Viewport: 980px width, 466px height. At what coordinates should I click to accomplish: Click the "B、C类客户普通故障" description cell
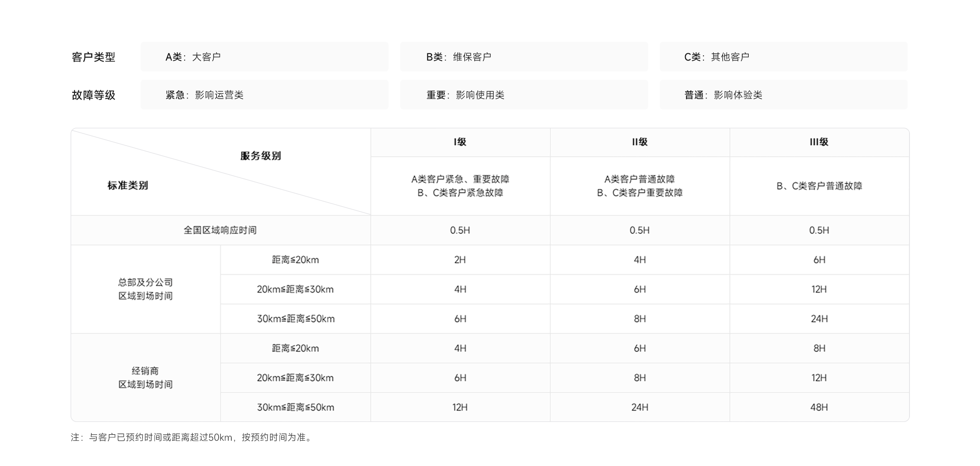point(819,186)
